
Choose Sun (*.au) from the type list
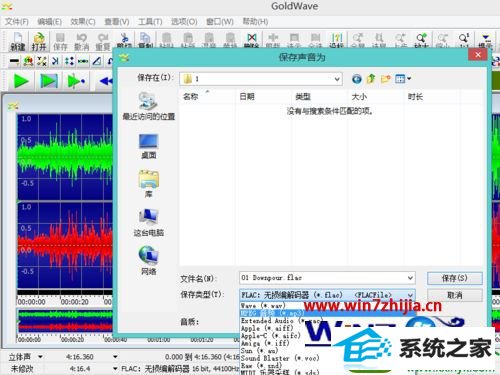(259, 351)
